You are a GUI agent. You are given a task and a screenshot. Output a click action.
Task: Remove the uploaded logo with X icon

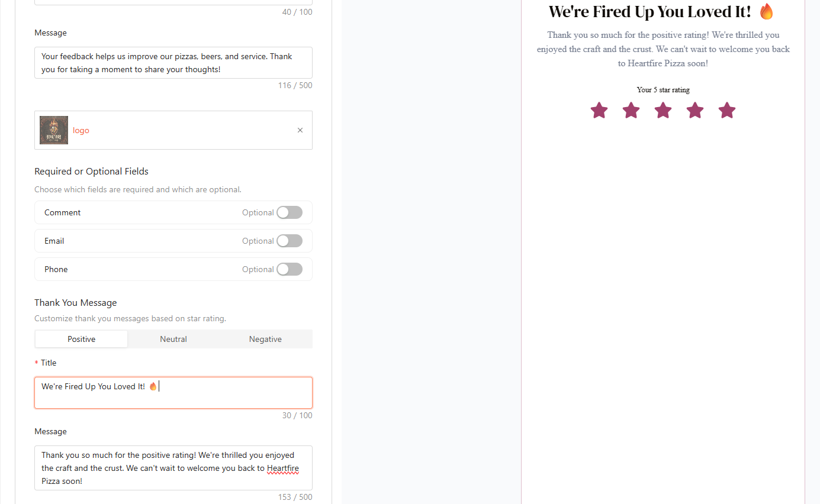[x=300, y=130]
